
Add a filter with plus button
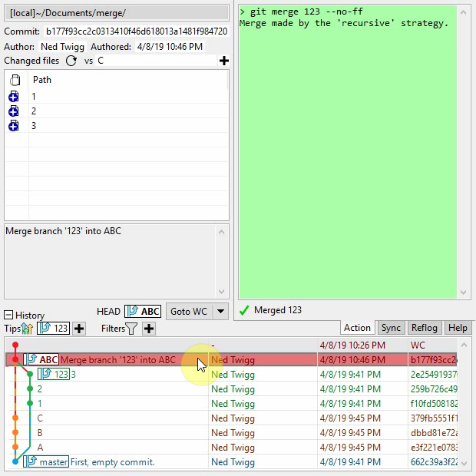click(x=149, y=329)
